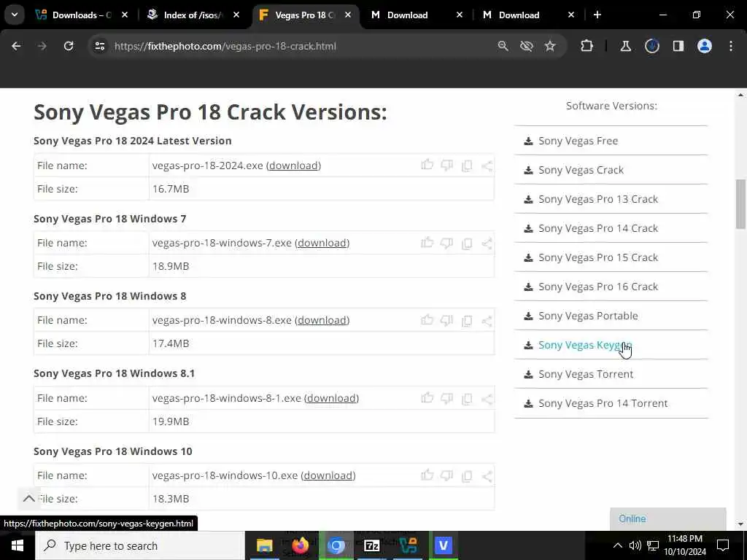This screenshot has width=747, height=560.
Task: Click the page vertical scrollbar thumb
Action: pos(740,205)
